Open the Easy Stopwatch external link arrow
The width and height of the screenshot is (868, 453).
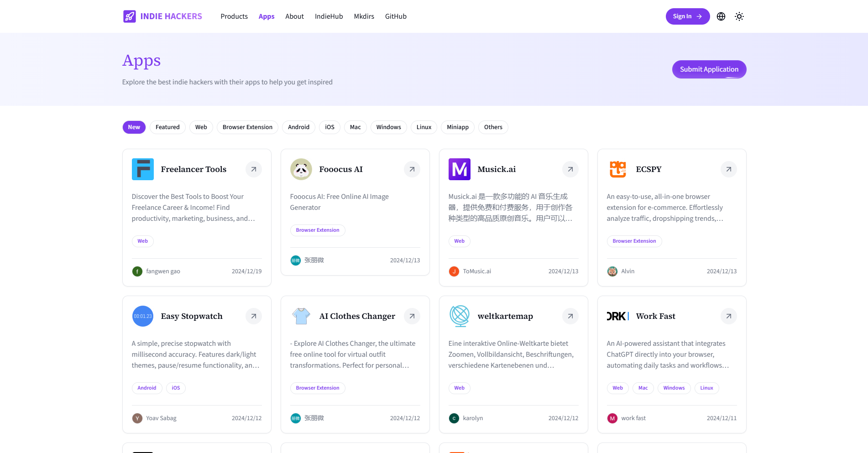coord(254,316)
